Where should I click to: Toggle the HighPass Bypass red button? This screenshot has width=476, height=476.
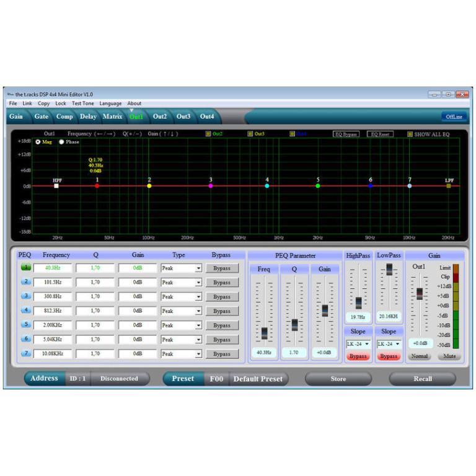pos(358,356)
